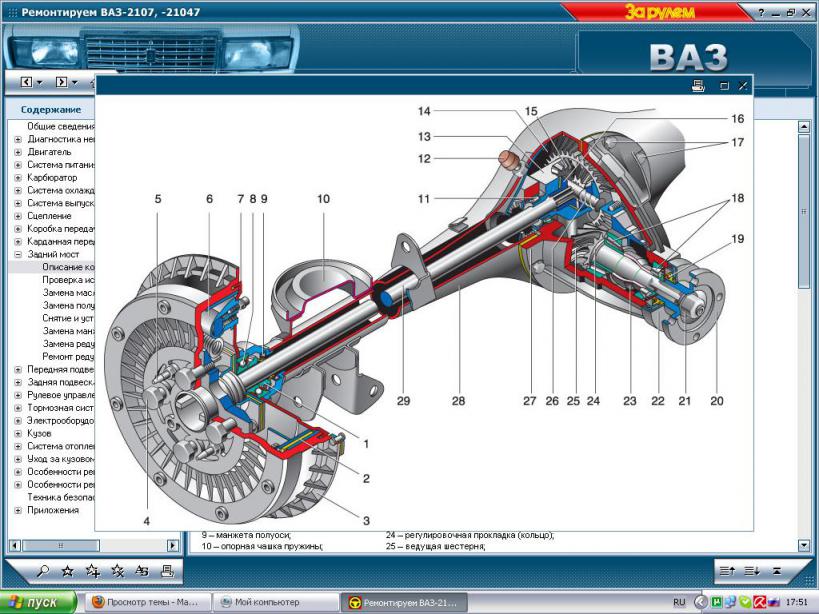Open 'Замена полу...' subtopic
The image size is (819, 614).
pyautogui.click(x=68, y=305)
